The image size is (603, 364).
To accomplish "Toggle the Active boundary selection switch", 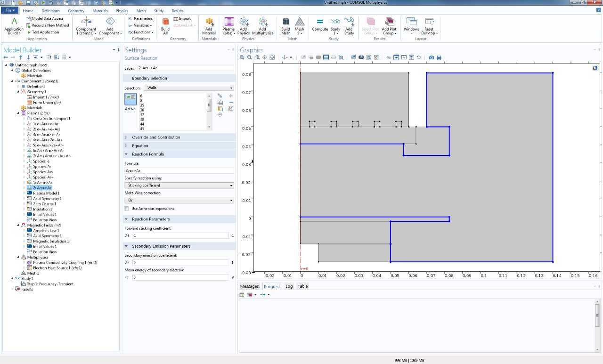I will coord(130,98).
